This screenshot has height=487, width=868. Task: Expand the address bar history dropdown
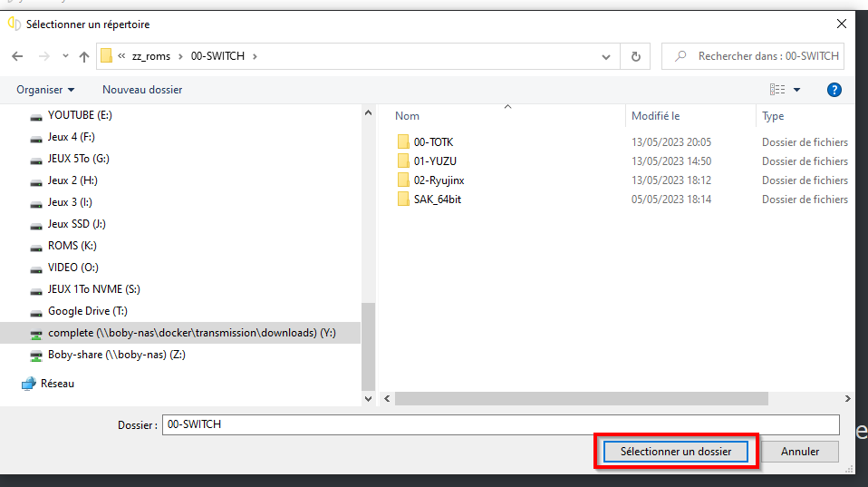tap(606, 56)
